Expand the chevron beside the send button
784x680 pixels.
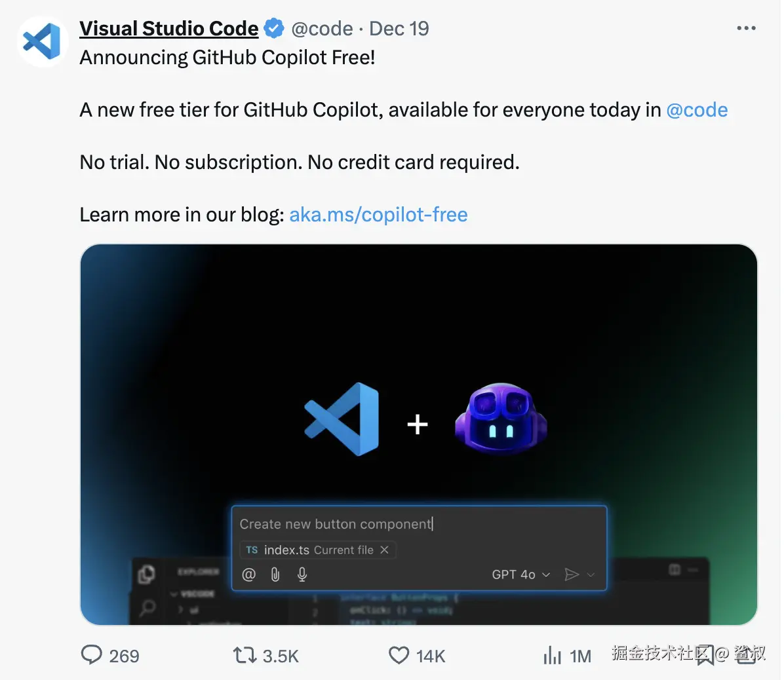click(591, 575)
